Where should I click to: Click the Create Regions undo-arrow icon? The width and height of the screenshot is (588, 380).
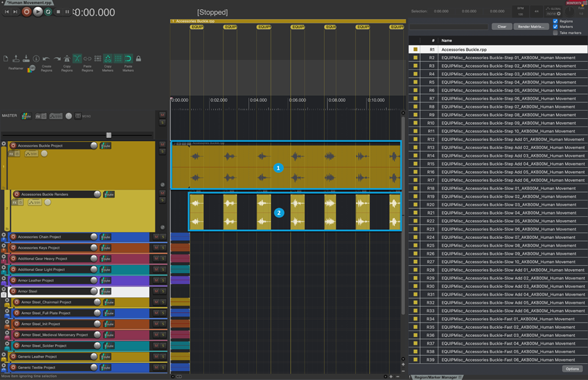(x=46, y=59)
